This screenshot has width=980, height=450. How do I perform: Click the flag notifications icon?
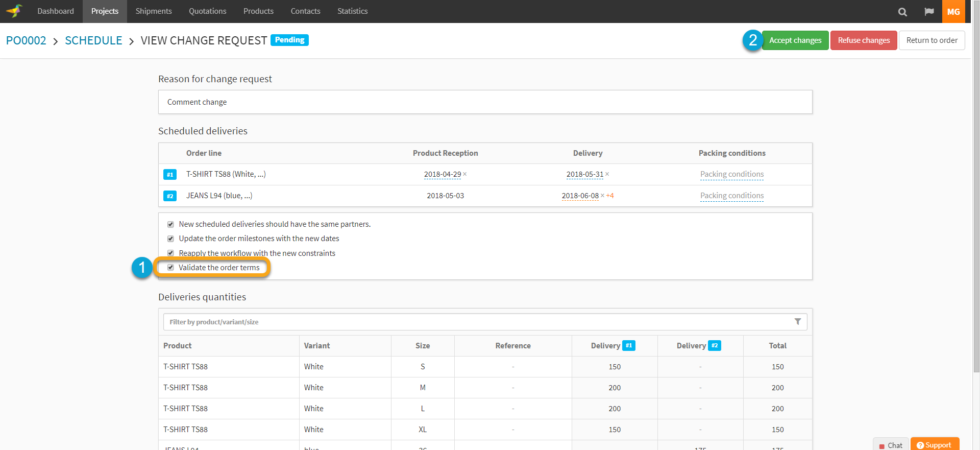(x=929, y=12)
